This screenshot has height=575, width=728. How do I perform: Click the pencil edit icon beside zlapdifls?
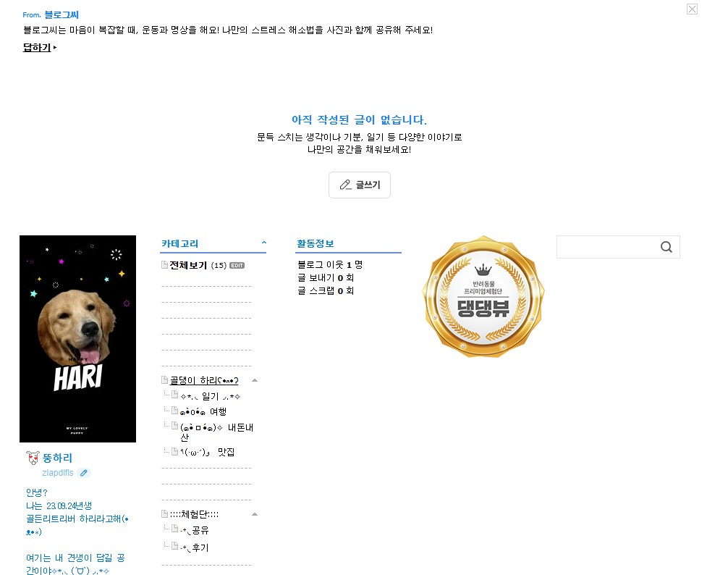pos(83,473)
